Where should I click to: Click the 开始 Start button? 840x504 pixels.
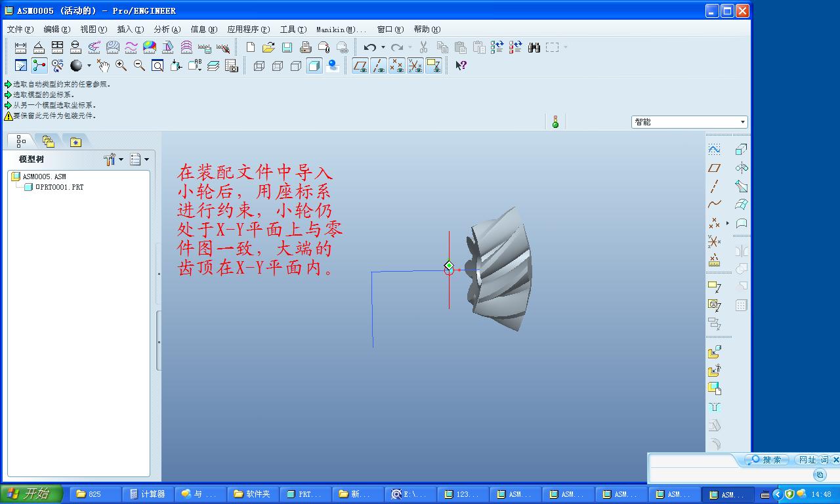pyautogui.click(x=31, y=494)
